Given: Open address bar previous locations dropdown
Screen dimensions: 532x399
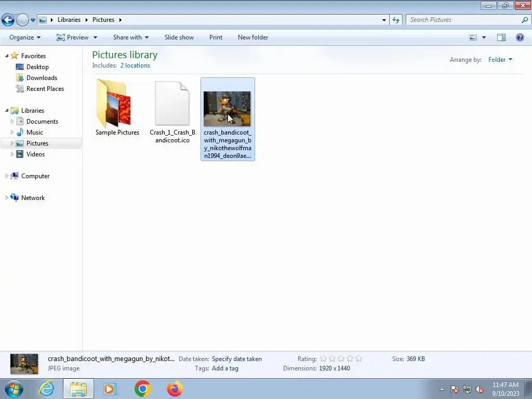Looking at the screenshot, I should (x=384, y=20).
